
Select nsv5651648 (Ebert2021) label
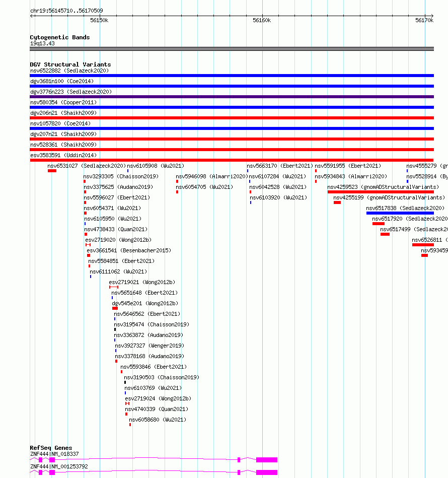point(144,293)
